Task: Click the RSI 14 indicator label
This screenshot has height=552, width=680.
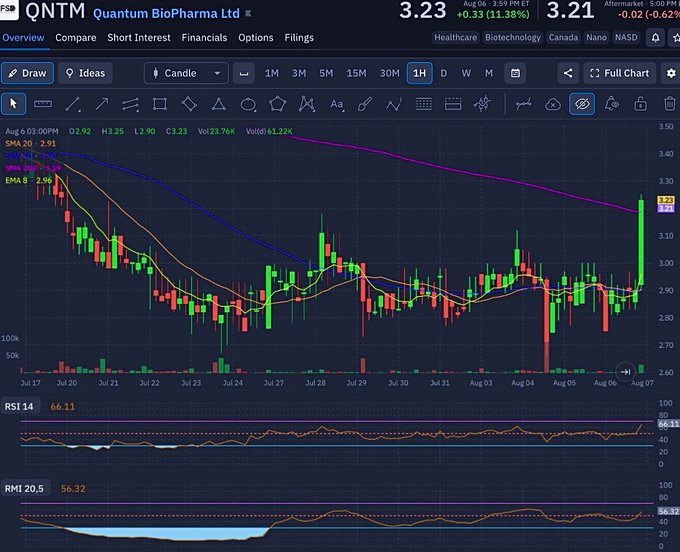Action: pos(19,407)
